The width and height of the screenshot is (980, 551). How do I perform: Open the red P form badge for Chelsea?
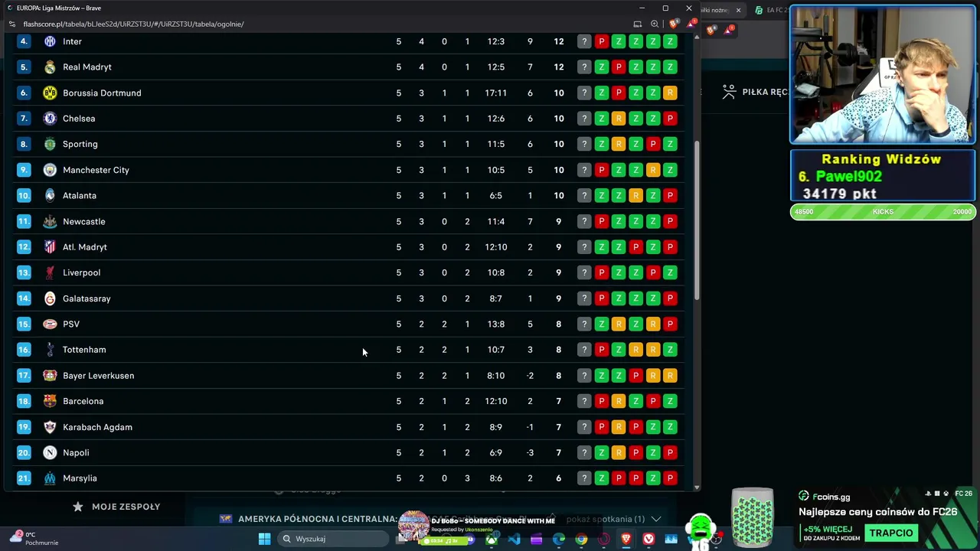coord(670,119)
